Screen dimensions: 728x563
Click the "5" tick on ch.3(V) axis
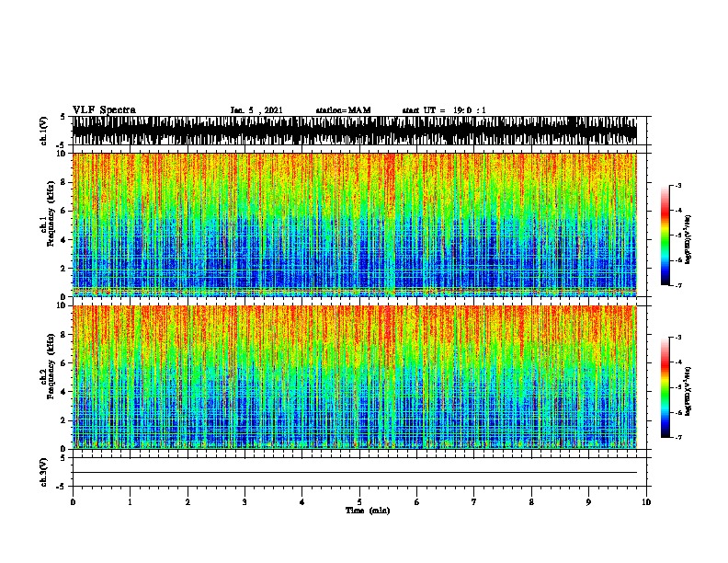coord(63,458)
